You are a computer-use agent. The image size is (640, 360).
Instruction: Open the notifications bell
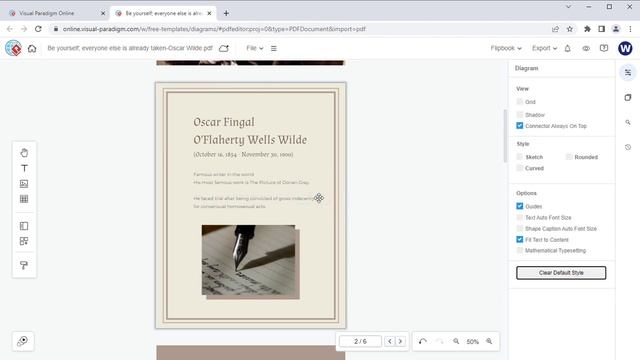coord(567,48)
